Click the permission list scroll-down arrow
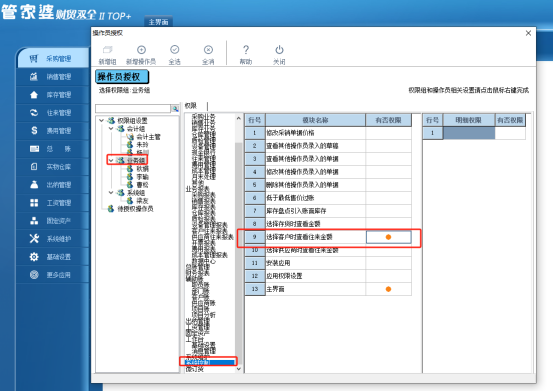The width and height of the screenshot is (554, 392). (x=239, y=369)
